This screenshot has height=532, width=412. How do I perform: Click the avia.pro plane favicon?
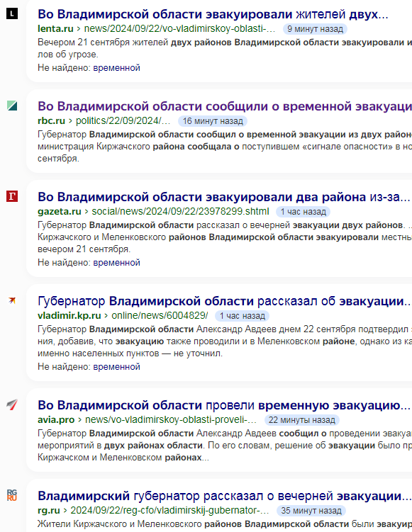[x=12, y=404]
